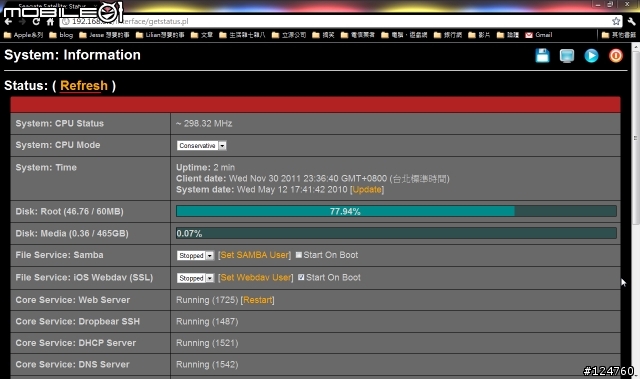Screen dimensions: 640x379
Task: Open the Samba service Stopped dropdown
Action: click(x=196, y=255)
